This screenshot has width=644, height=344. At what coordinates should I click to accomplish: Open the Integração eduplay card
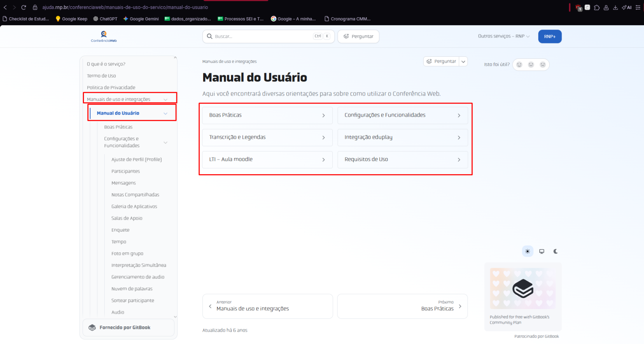[402, 137]
